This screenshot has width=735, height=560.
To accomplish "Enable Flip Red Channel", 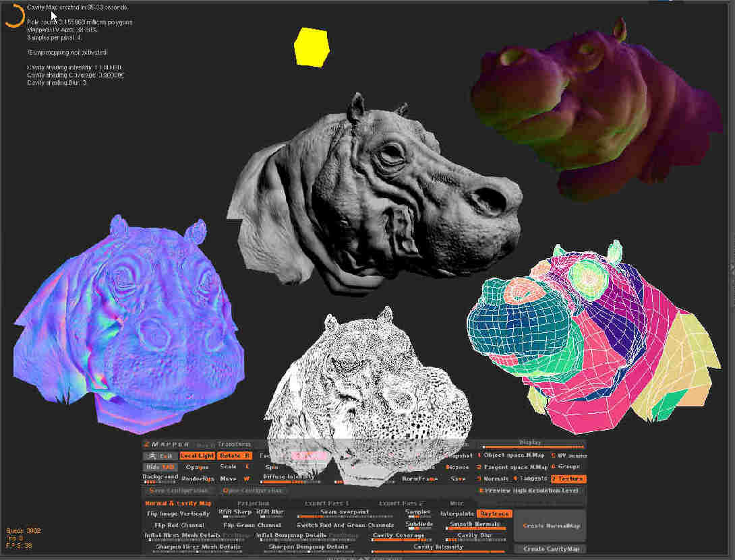I will tap(179, 526).
